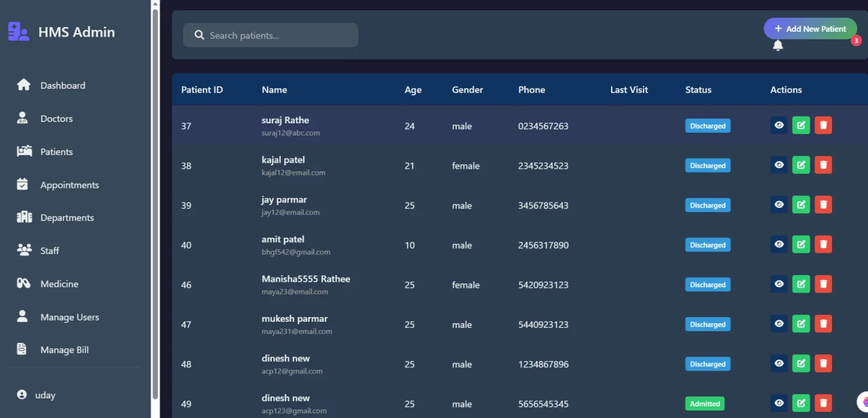Delete patient mukesh parmar
868x418 pixels.
(823, 324)
